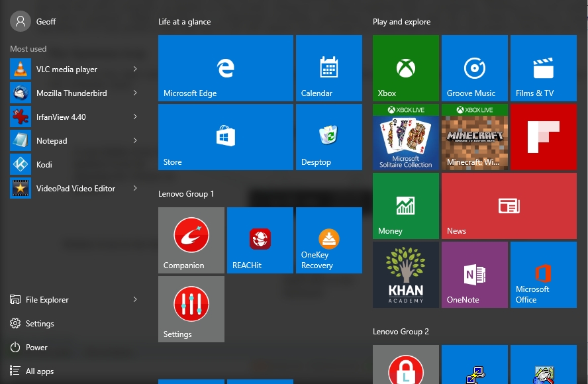Open Settings in the left pane

39,324
